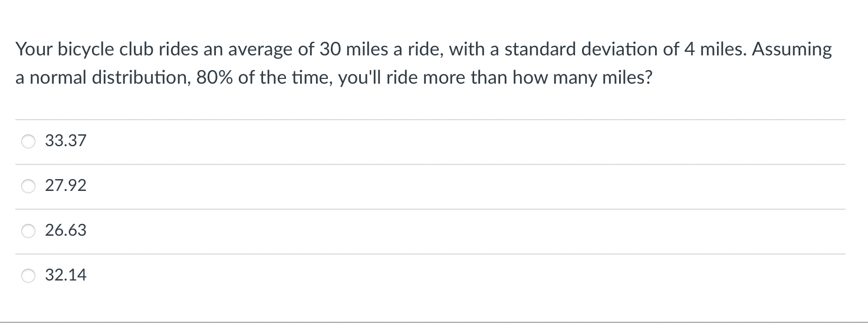Click the 33.37 answer label text
Screen dimensions: 868x330
pos(65,141)
